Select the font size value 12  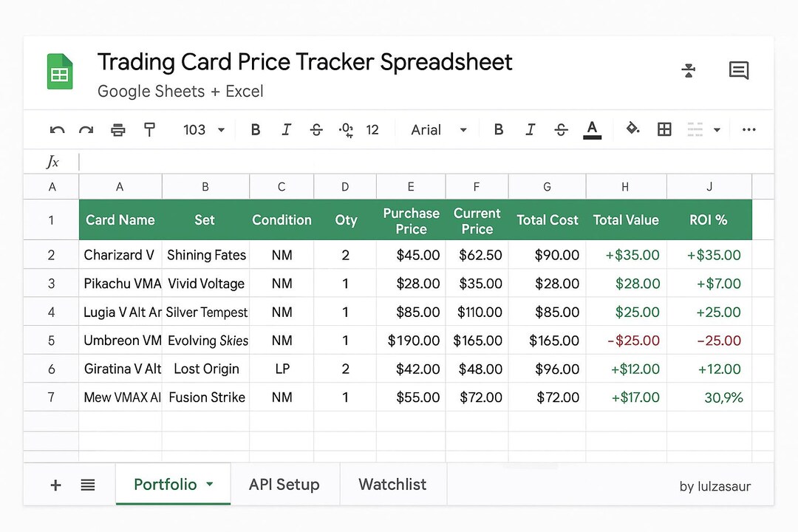coord(372,130)
